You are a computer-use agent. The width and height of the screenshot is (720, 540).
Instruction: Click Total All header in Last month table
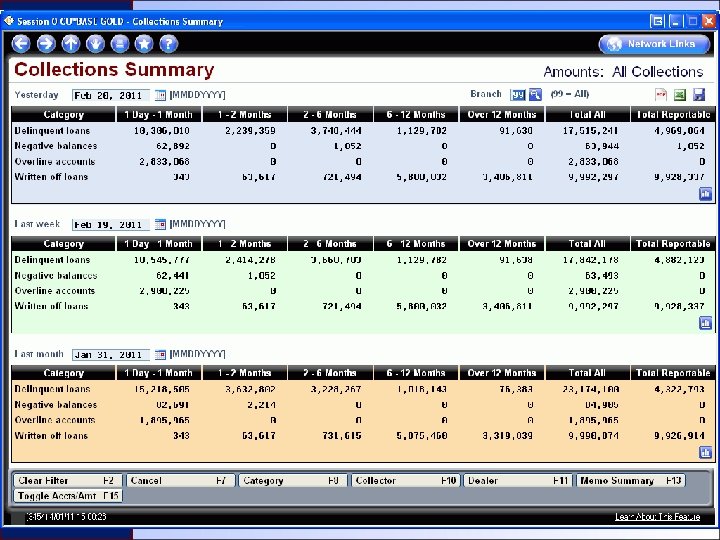click(587, 373)
